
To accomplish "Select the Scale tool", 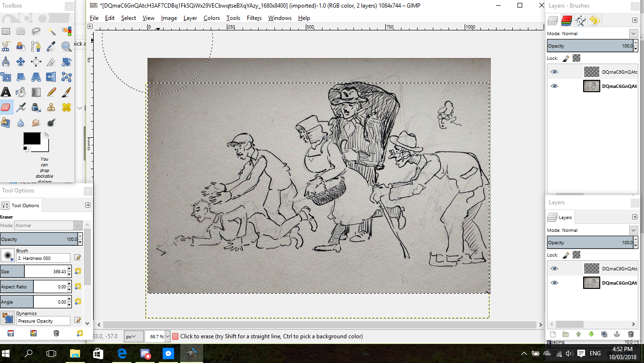I will (6, 77).
